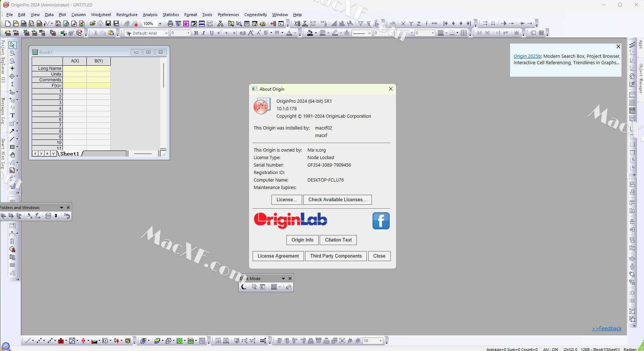This screenshot has height=351, width=644.
Task: Click the new workbook toolbar icon
Action: [24, 24]
